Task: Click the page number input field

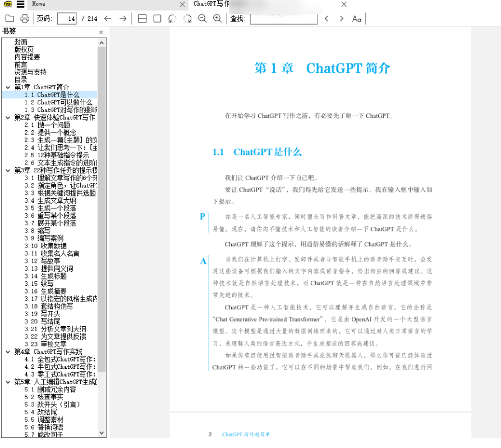Action: 67,19
